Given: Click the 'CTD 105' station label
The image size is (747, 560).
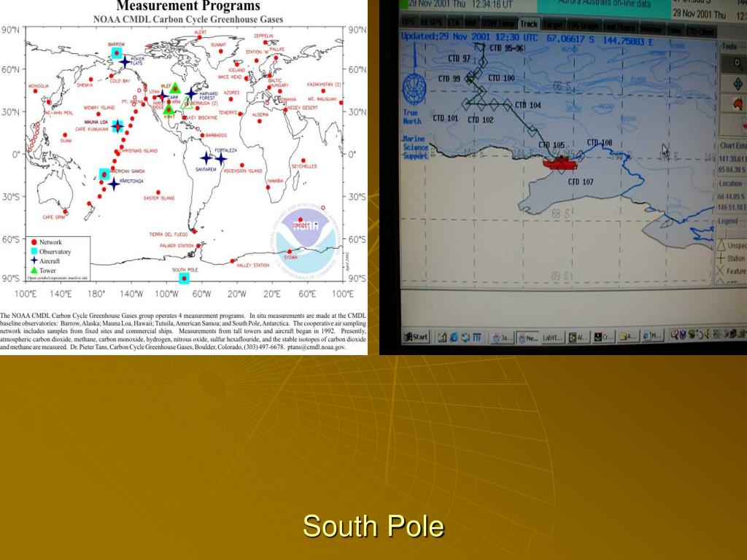Looking at the screenshot, I should [551, 145].
